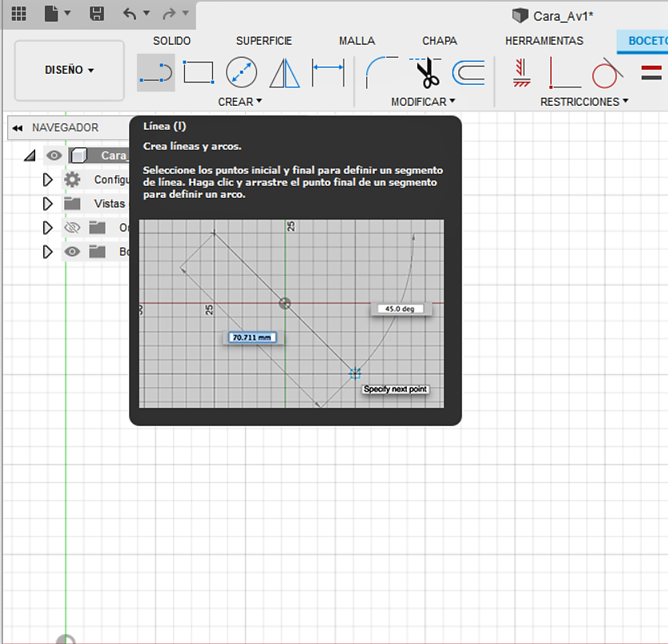
Task: Click the Line tooltip preview image
Action: click(x=292, y=313)
